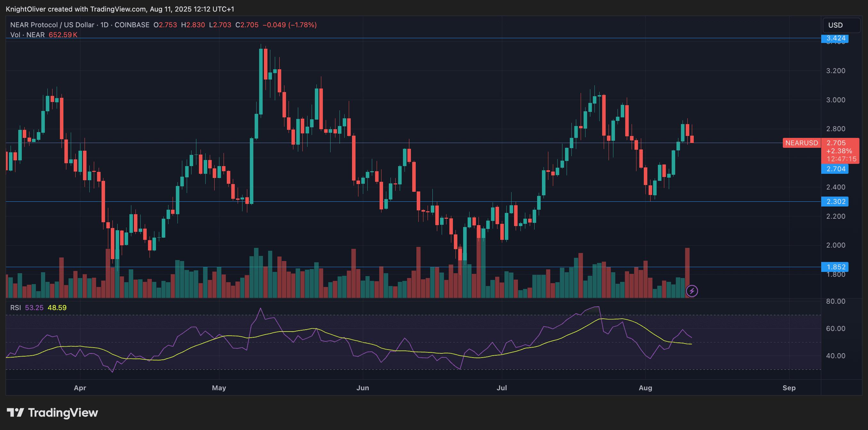Click the RSI indicator legend label
Image resolution: width=868 pixels, height=430 pixels.
click(15, 308)
